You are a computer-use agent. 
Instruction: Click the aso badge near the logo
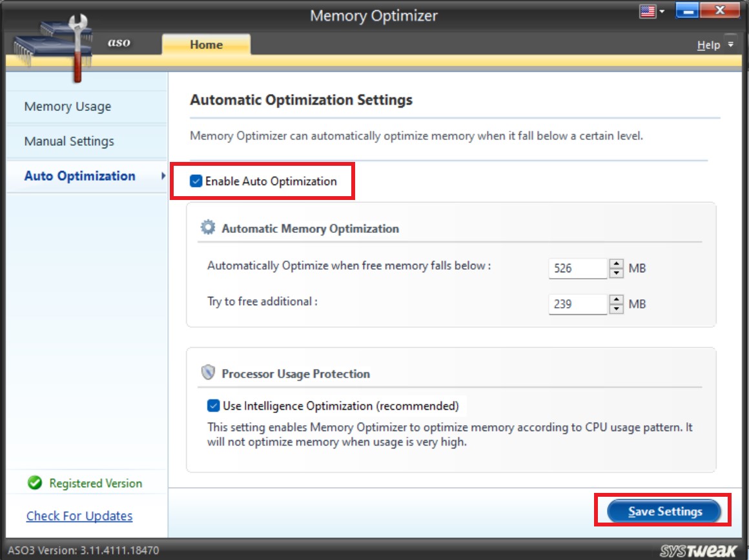pyautogui.click(x=120, y=43)
